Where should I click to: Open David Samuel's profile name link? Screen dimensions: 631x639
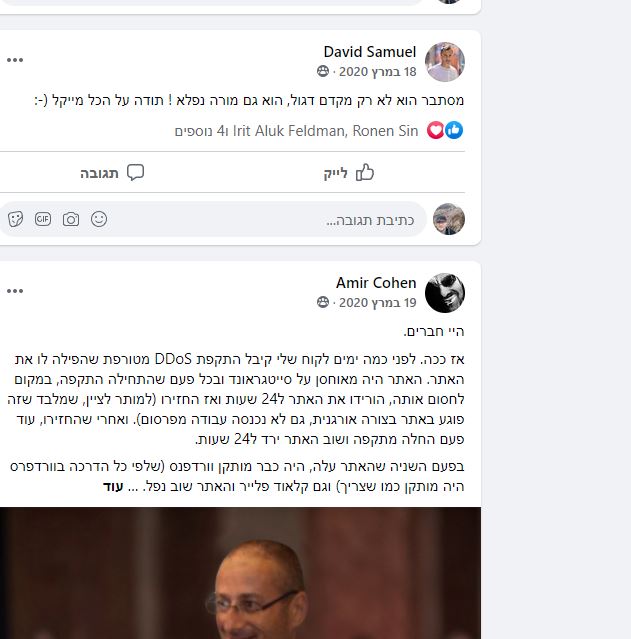(370, 52)
